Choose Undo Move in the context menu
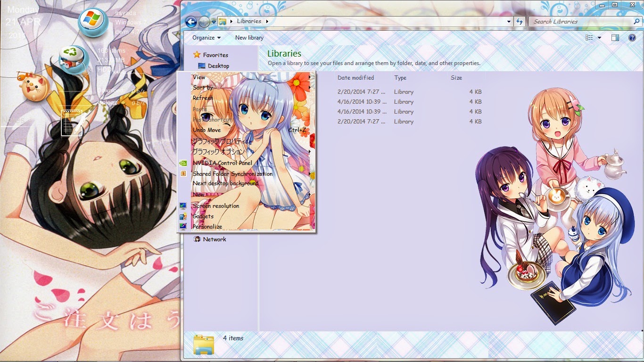This screenshot has height=362, width=644. click(246, 130)
